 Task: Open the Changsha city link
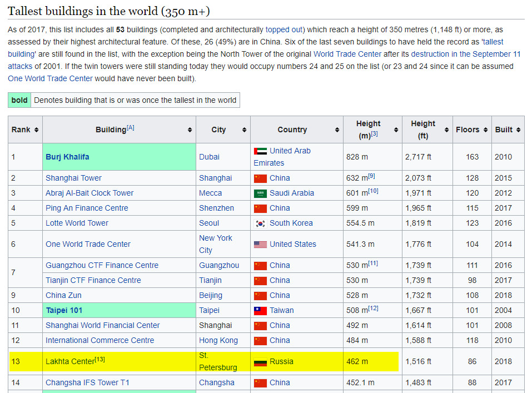pyautogui.click(x=217, y=382)
